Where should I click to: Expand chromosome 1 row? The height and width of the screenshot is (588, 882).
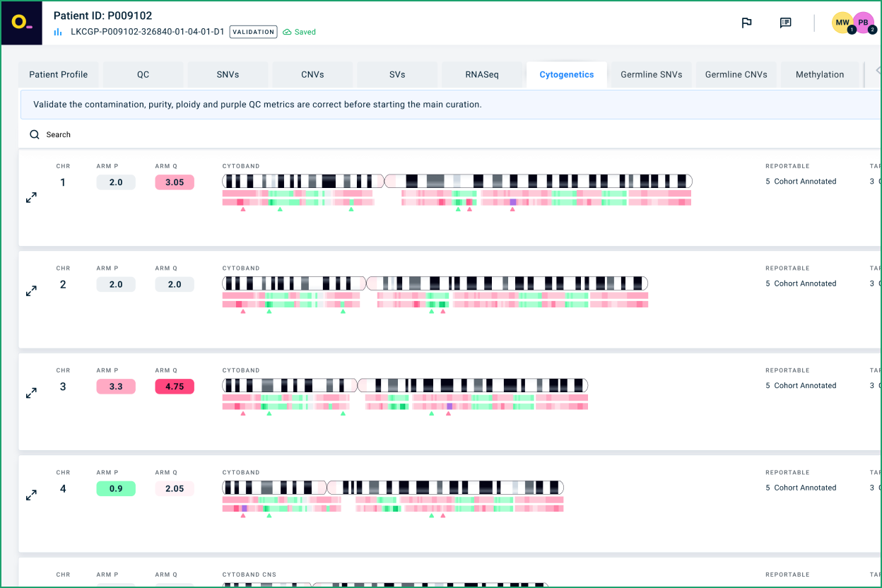point(31,198)
